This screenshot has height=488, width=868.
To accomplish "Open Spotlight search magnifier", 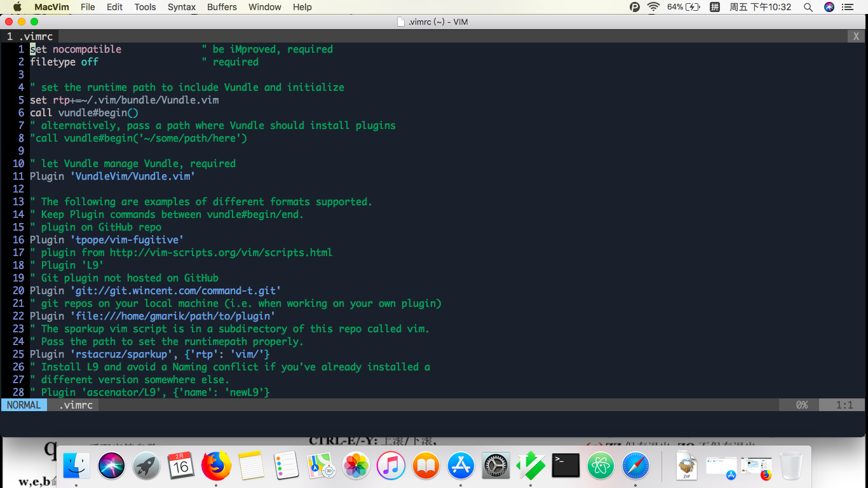I will 808,7.
